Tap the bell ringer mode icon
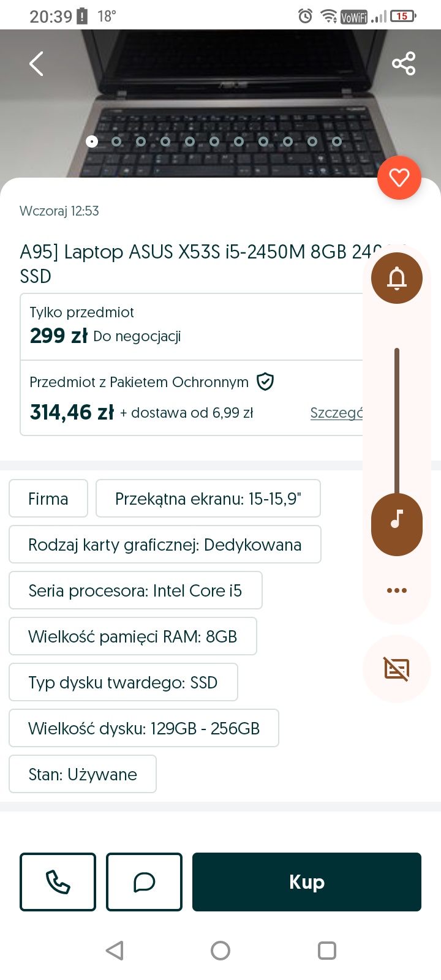This screenshot has width=441, height=980. (396, 278)
